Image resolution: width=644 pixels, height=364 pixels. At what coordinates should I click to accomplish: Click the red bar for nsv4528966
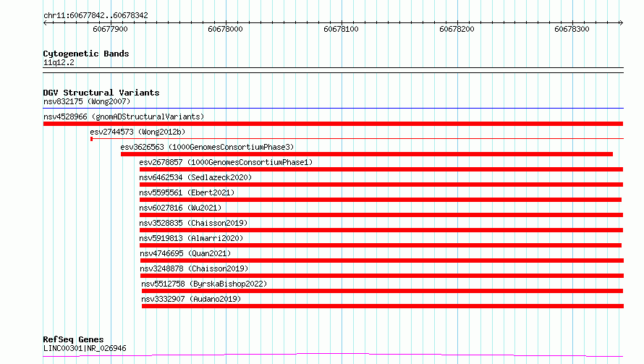click(333, 124)
